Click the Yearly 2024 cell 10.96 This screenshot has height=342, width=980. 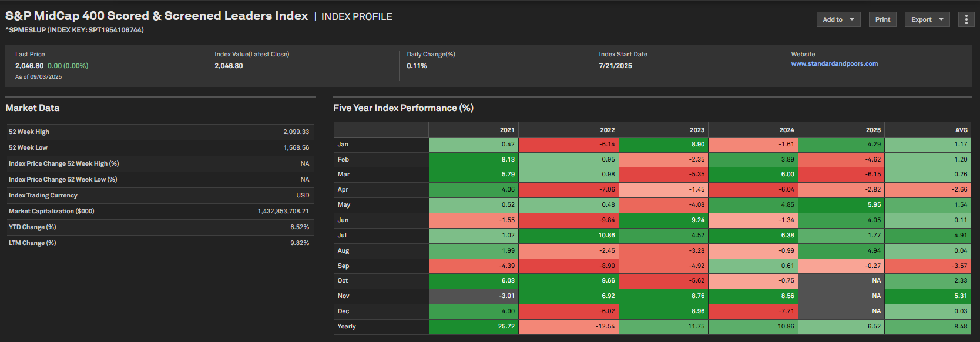(x=753, y=327)
